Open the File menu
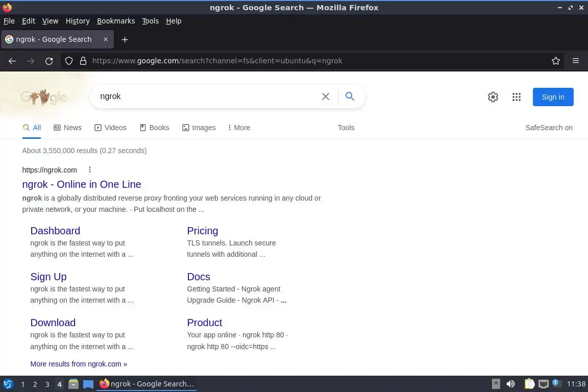Screen dimensions: 588x392 click(9, 21)
